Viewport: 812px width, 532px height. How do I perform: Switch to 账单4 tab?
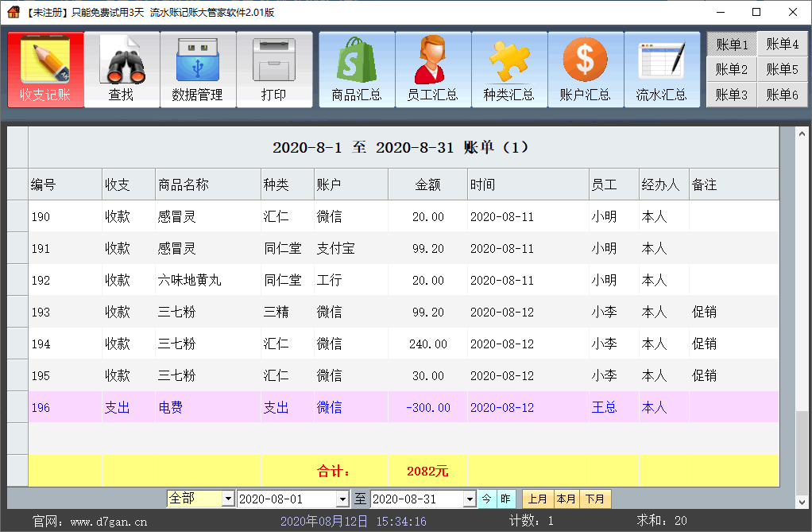tap(782, 44)
